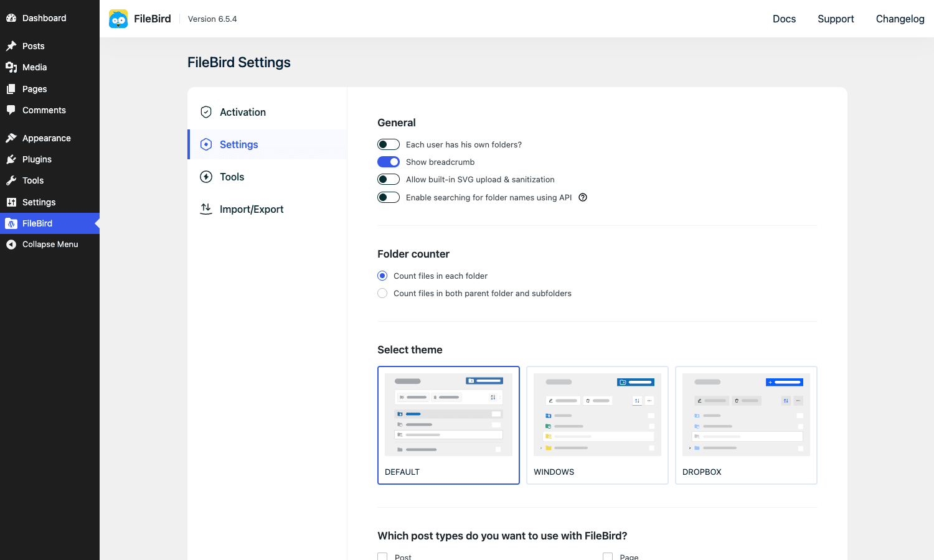Open the FileBird Settings tab

[x=267, y=144]
